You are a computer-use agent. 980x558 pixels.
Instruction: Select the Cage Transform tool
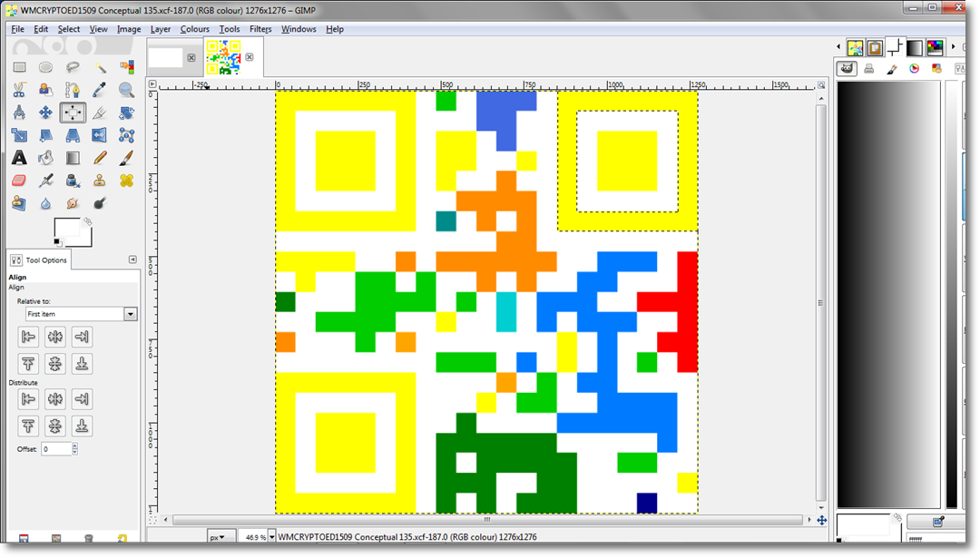pos(127,135)
